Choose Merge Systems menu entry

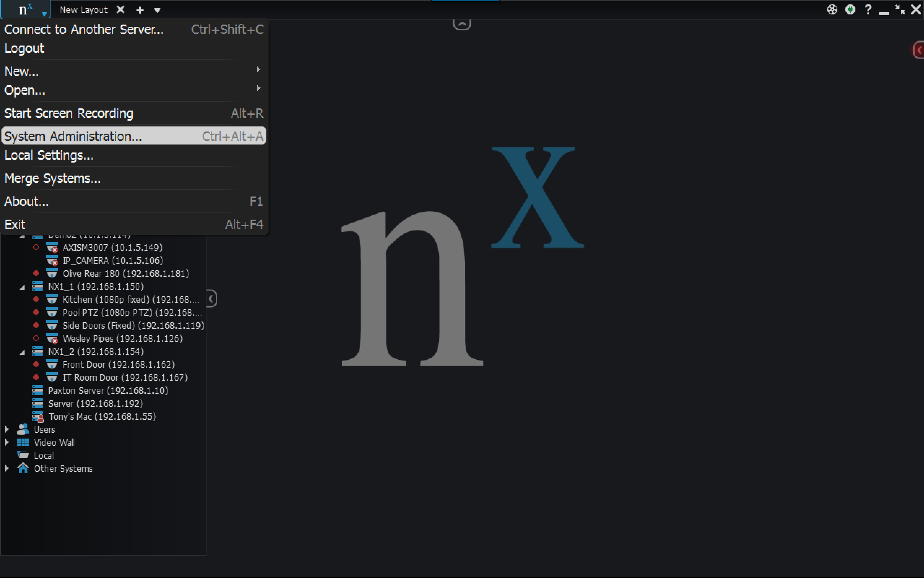point(134,178)
